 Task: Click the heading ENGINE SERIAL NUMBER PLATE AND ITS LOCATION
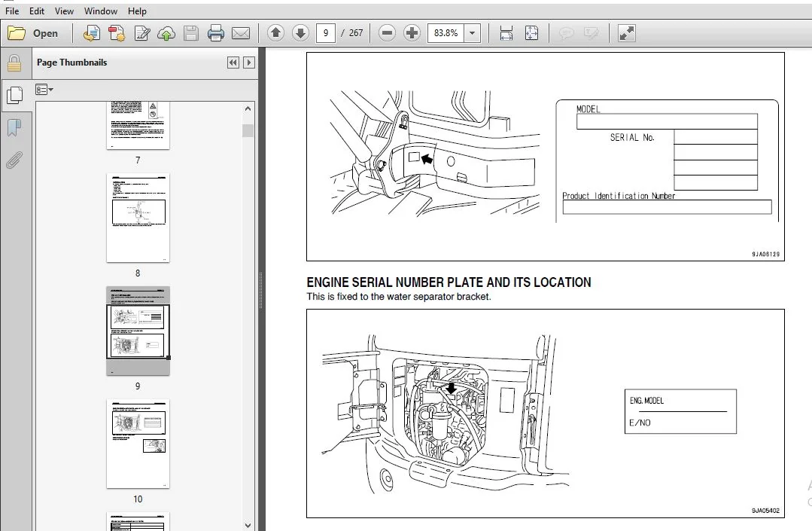point(449,282)
